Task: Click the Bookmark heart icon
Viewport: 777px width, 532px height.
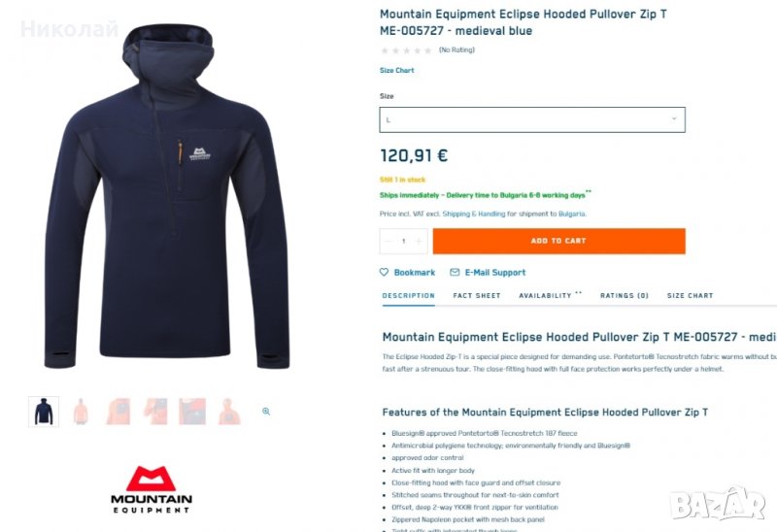Action: (x=384, y=272)
